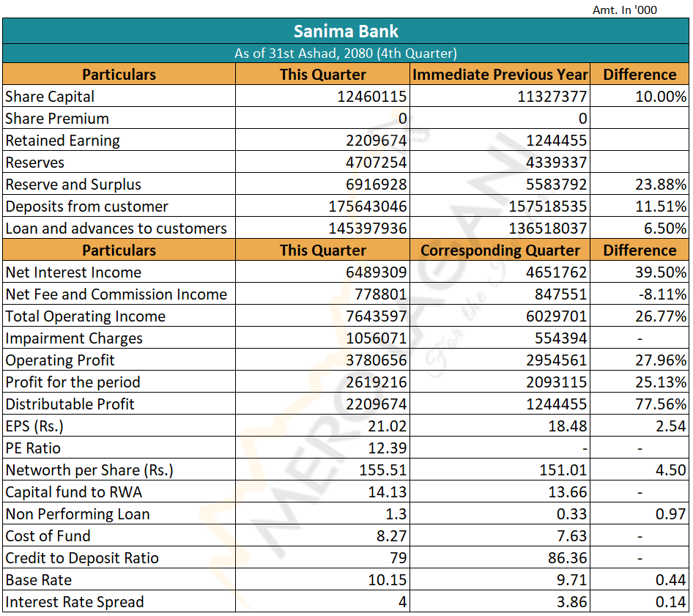The image size is (693, 616).
Task: Click the Networth per Share (Rs.) label
Action: pos(89,470)
